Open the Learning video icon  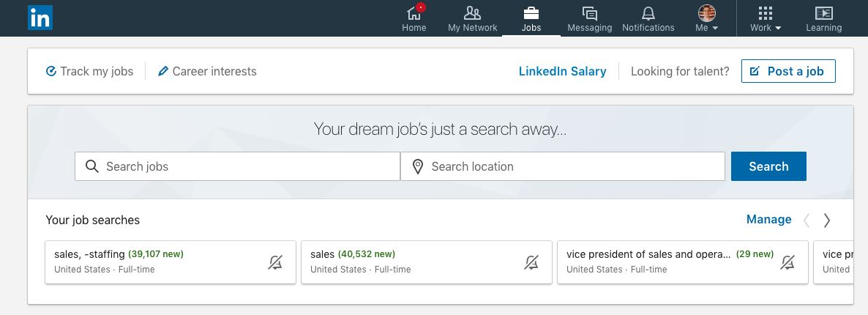pos(823,13)
